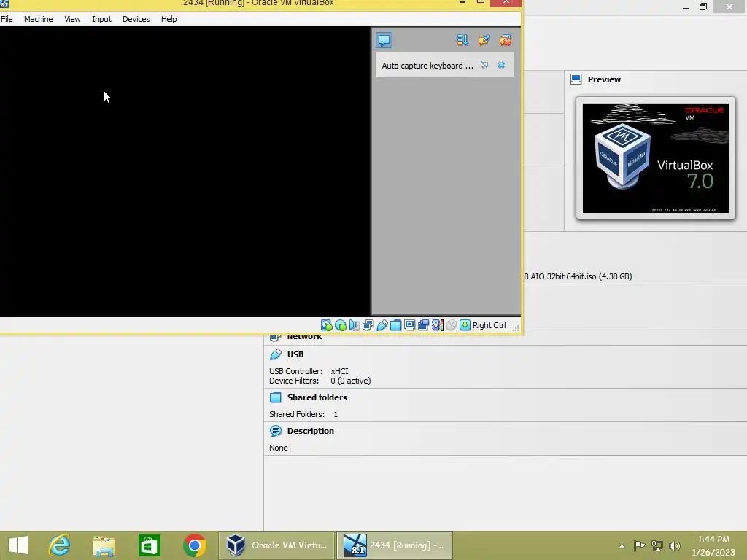Screen dimensions: 747x560
Task: Click the Device Filters 0 (0 active) value
Action: point(351,381)
